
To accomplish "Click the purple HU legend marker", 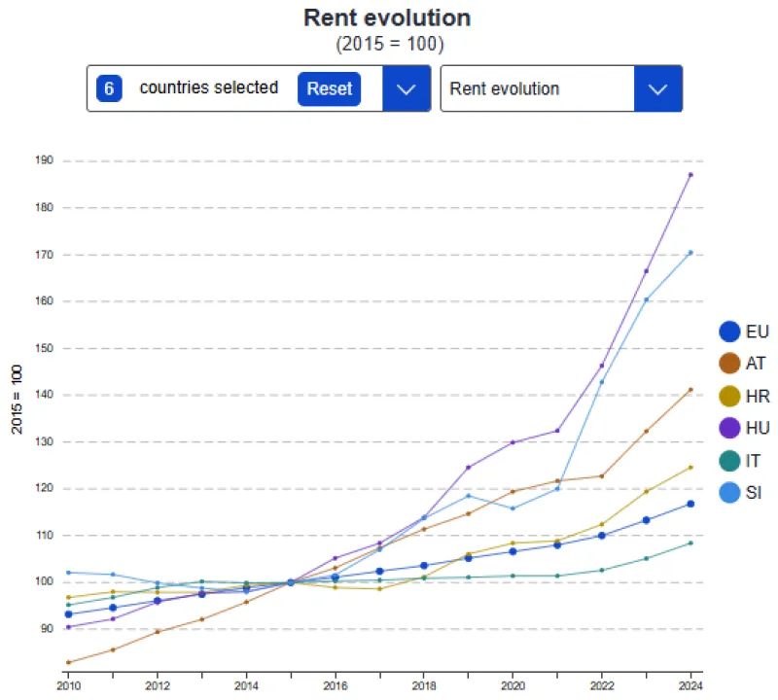I will pos(729,429).
